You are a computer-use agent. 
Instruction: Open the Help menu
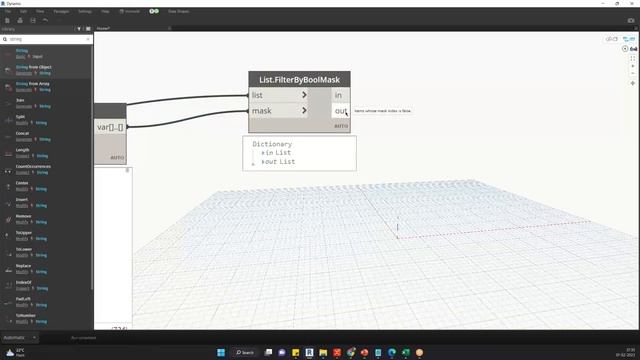click(105, 11)
